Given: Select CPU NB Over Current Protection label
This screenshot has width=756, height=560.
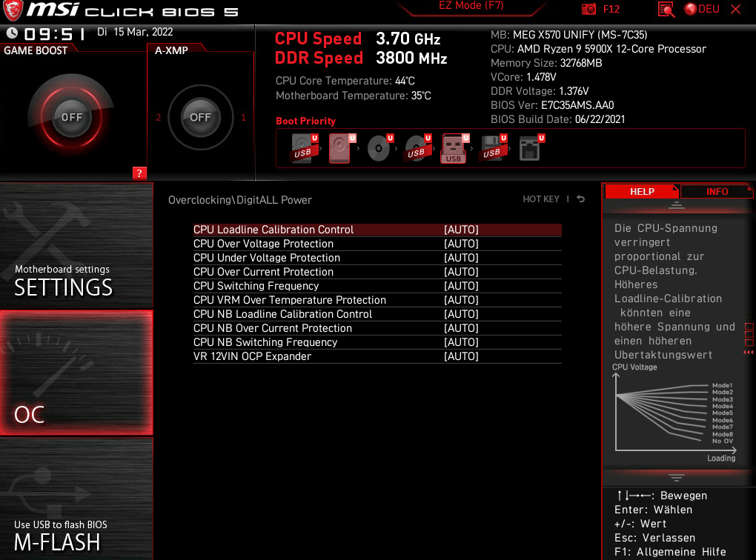Looking at the screenshot, I should (273, 328).
